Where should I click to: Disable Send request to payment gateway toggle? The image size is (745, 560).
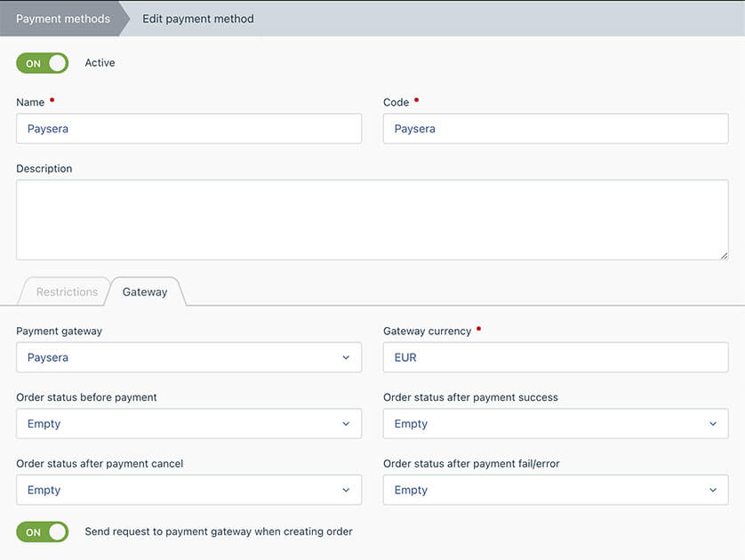point(43,532)
